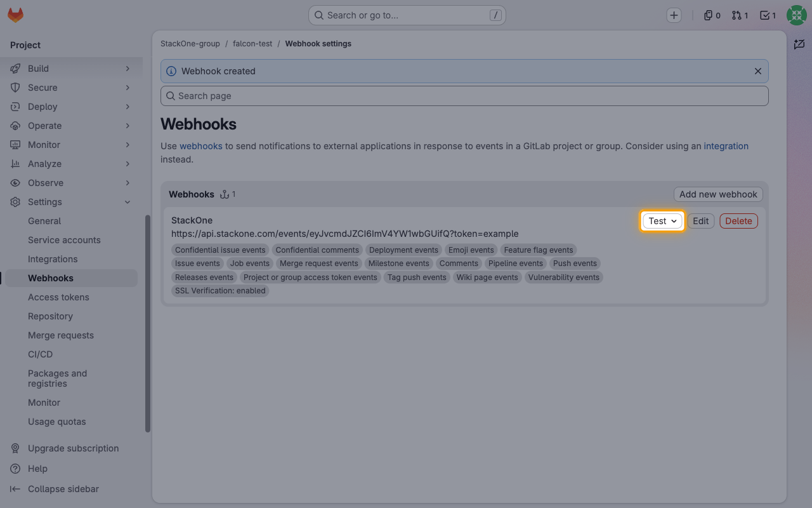Expand the Build section chevron
812x508 pixels.
click(128, 69)
